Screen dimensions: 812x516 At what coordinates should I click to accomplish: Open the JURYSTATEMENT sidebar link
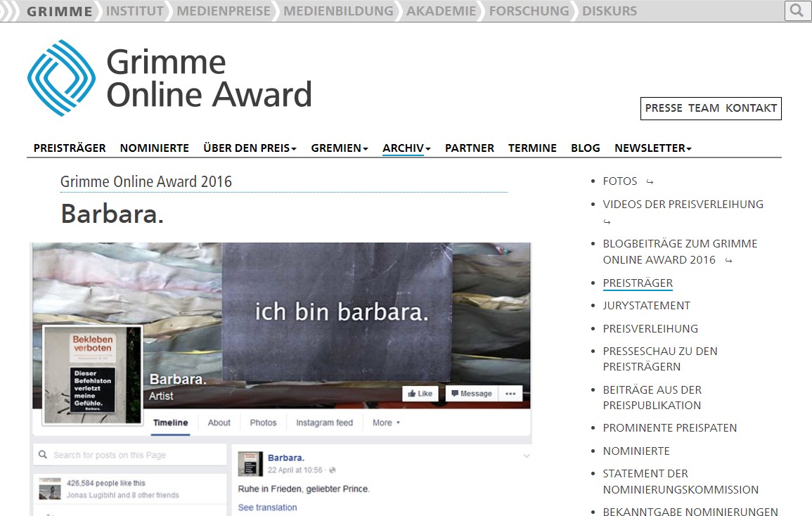click(x=646, y=306)
